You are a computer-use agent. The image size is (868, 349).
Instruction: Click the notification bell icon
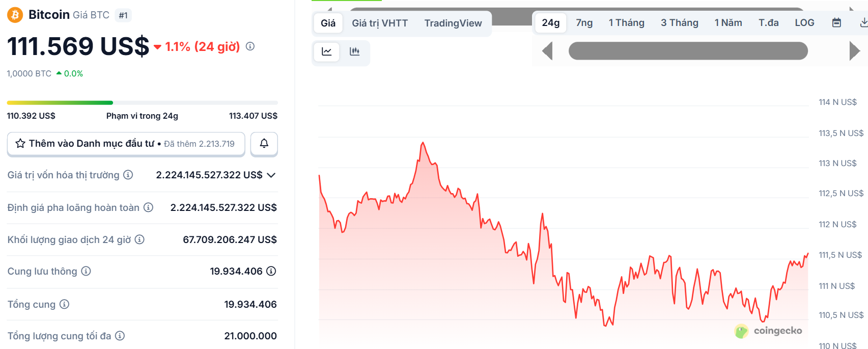pyautogui.click(x=264, y=144)
